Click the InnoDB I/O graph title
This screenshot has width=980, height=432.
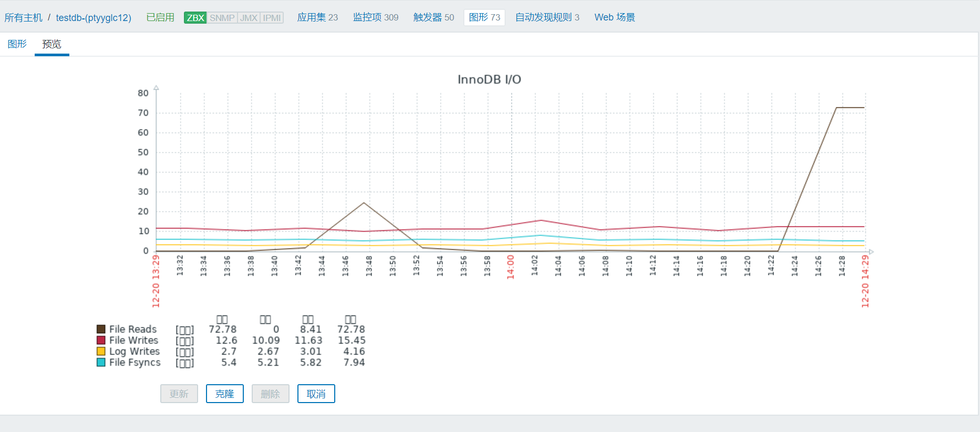pos(489,79)
